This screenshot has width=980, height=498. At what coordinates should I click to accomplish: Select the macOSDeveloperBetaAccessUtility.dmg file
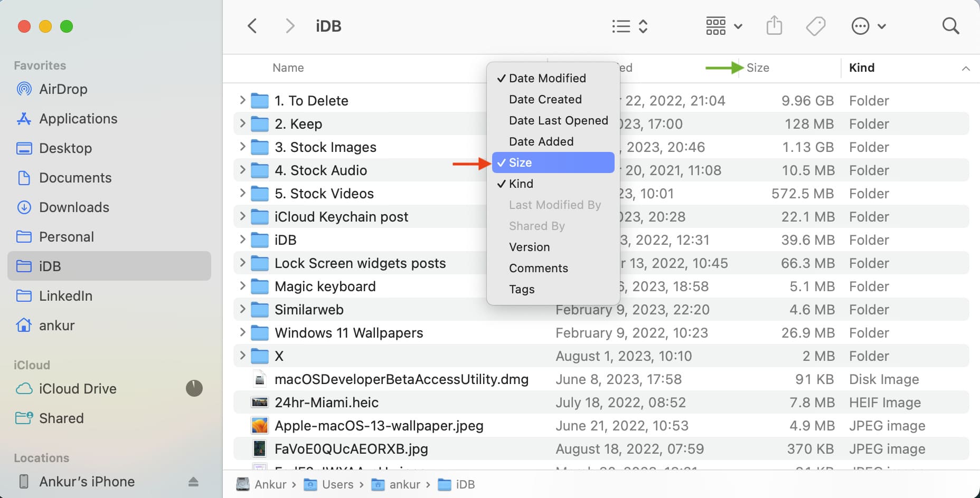[x=401, y=379]
